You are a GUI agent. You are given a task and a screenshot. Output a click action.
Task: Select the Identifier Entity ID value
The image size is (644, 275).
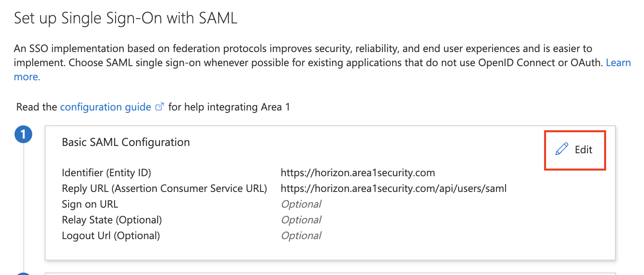point(358,172)
